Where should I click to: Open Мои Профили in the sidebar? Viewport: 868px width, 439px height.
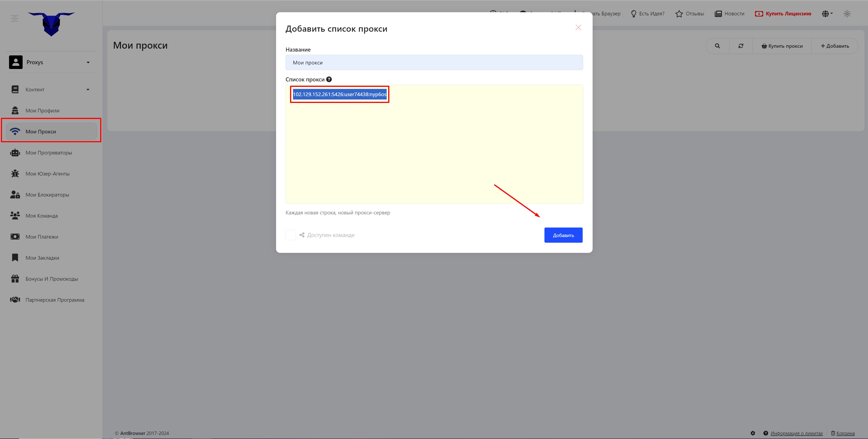(x=51, y=111)
